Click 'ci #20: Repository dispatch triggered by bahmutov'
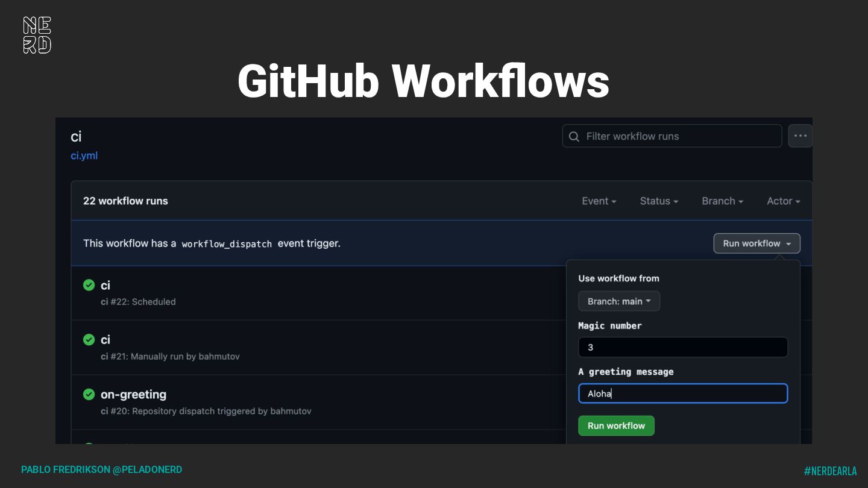Viewport: 868px width, 488px height. tap(206, 411)
